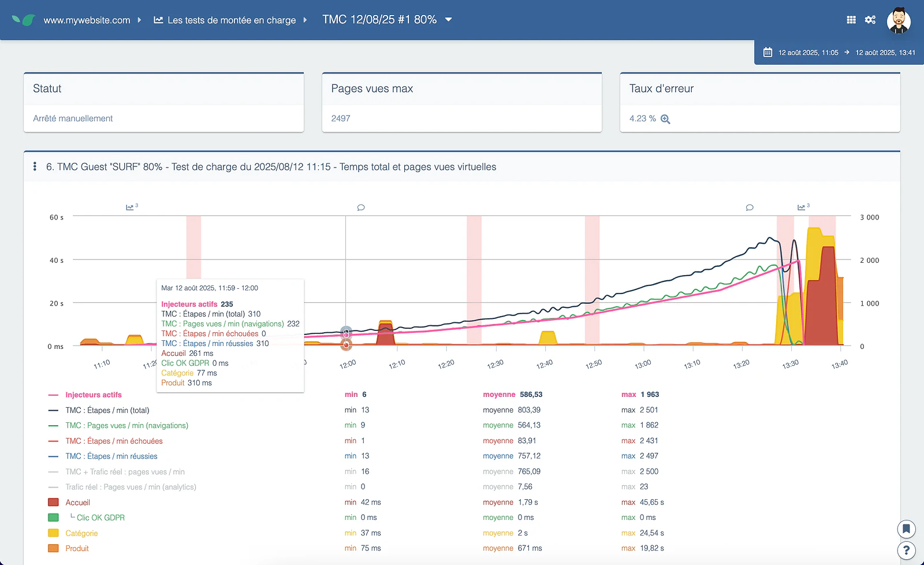Screen dimensions: 924x565
Task: Click the Taux d'erreur card title
Action: point(661,88)
